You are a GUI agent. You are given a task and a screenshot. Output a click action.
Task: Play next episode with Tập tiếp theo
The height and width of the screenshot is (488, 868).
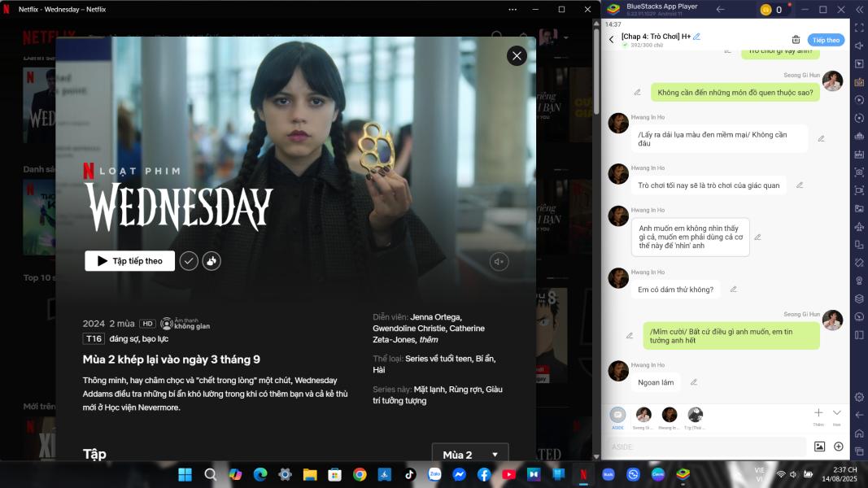pos(129,261)
